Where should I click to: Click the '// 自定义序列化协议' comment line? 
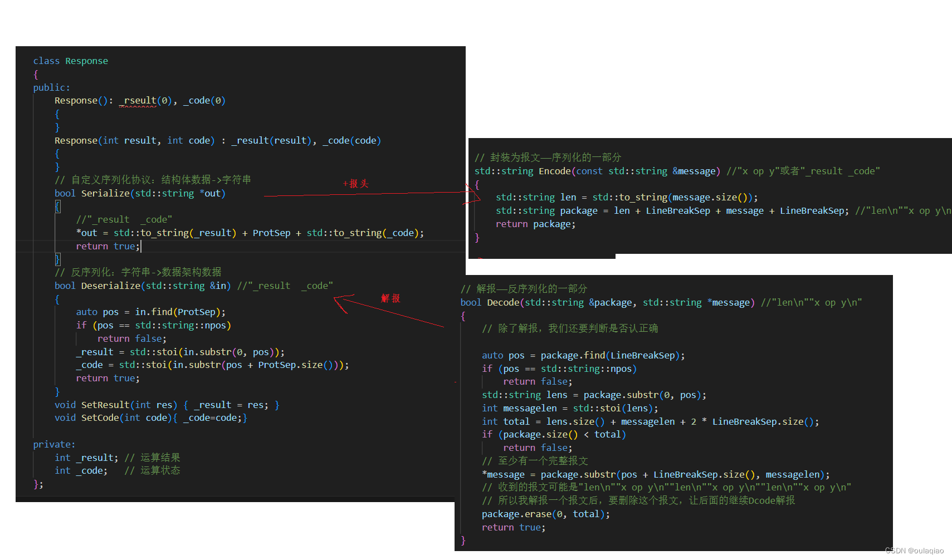pyautogui.click(x=153, y=180)
